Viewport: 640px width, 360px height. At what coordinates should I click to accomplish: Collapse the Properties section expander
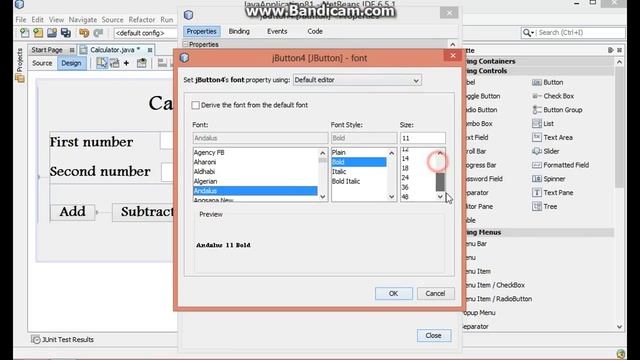185,44
